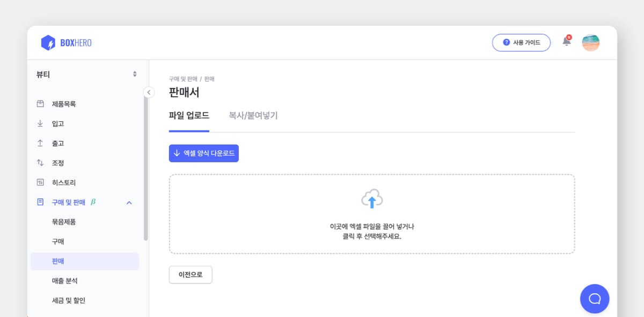Open the 입고 stock-in icon
The image size is (644, 317).
40,123
